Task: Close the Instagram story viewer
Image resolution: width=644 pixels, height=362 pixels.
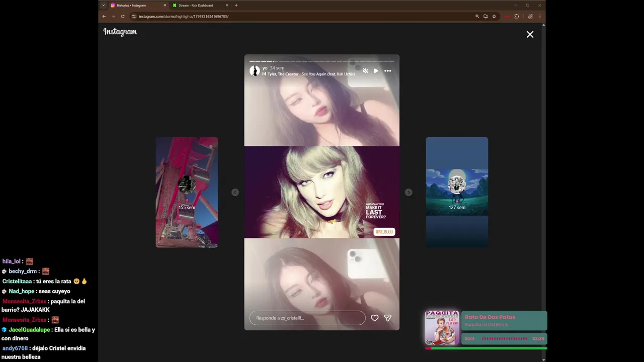Action: 530,34
